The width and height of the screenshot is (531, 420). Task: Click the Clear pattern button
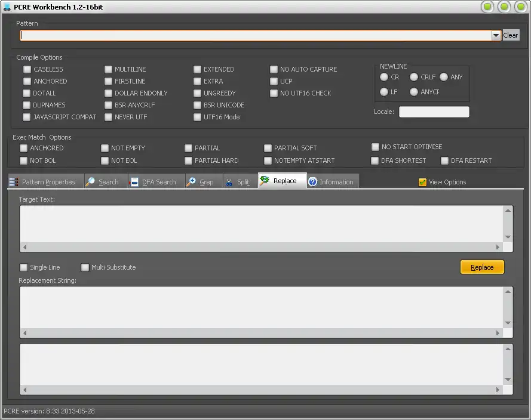511,35
